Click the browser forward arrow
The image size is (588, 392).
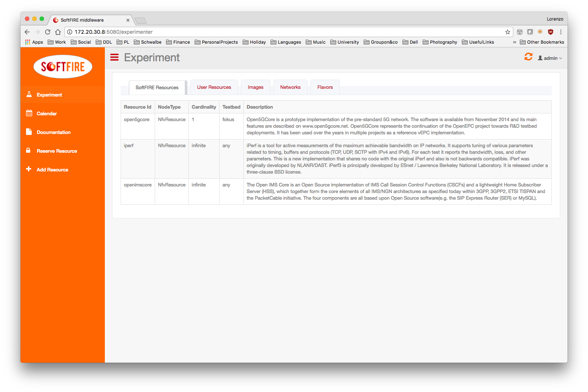click(37, 32)
